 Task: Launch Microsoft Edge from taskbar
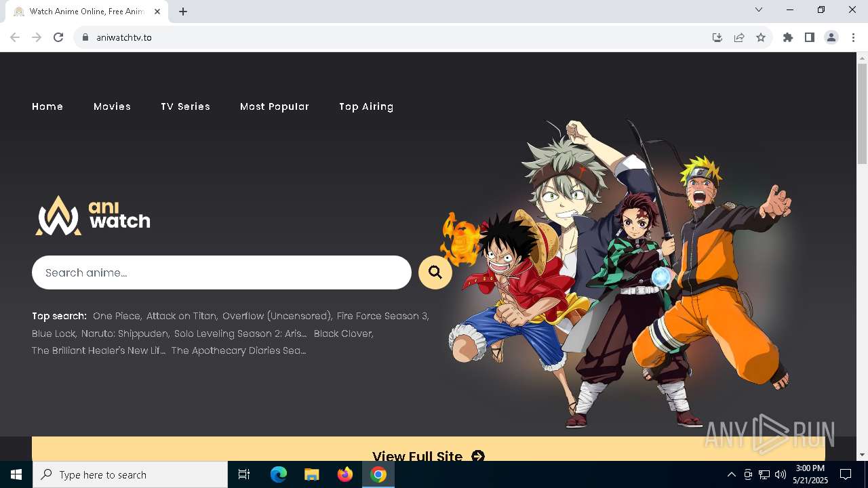[x=279, y=474]
